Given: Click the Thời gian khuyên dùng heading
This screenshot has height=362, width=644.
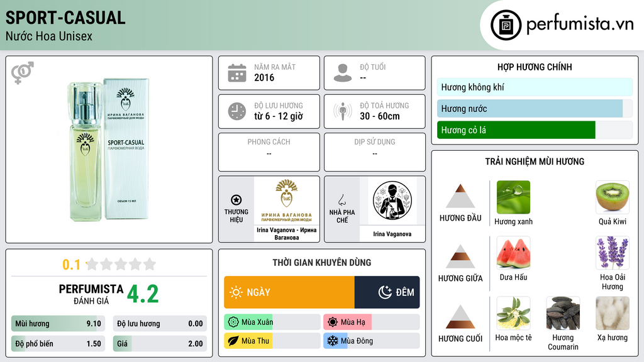Looking at the screenshot, I should click(322, 263).
